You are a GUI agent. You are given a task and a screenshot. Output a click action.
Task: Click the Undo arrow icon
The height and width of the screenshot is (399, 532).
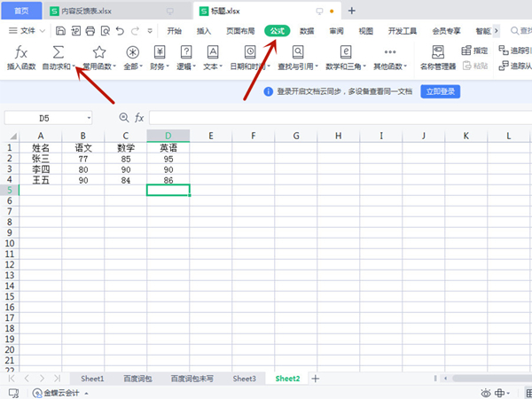tap(120, 31)
